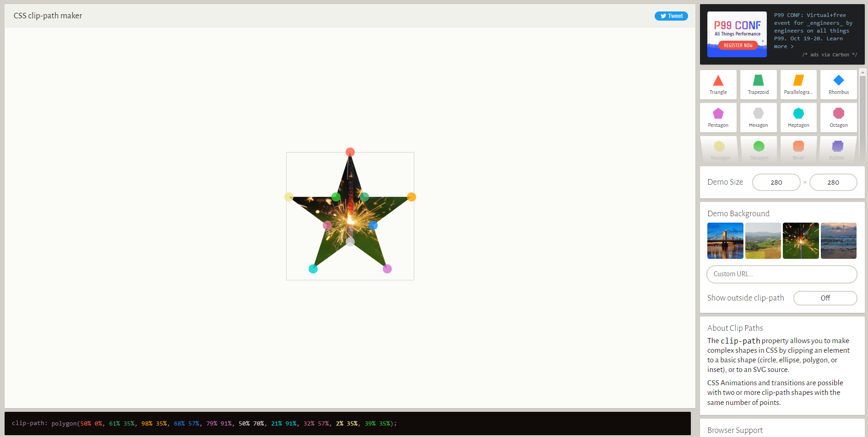Select the Triangle shape

(718, 85)
